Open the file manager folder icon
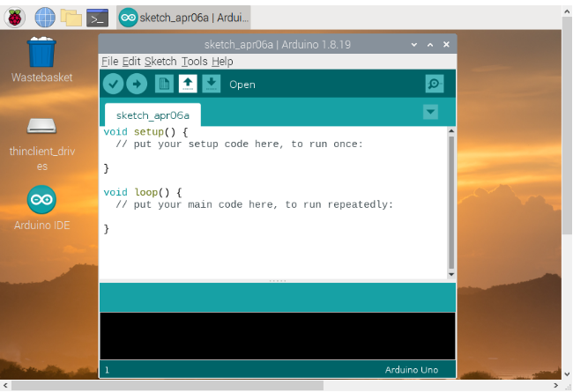The width and height of the screenshot is (573, 392). point(71,17)
